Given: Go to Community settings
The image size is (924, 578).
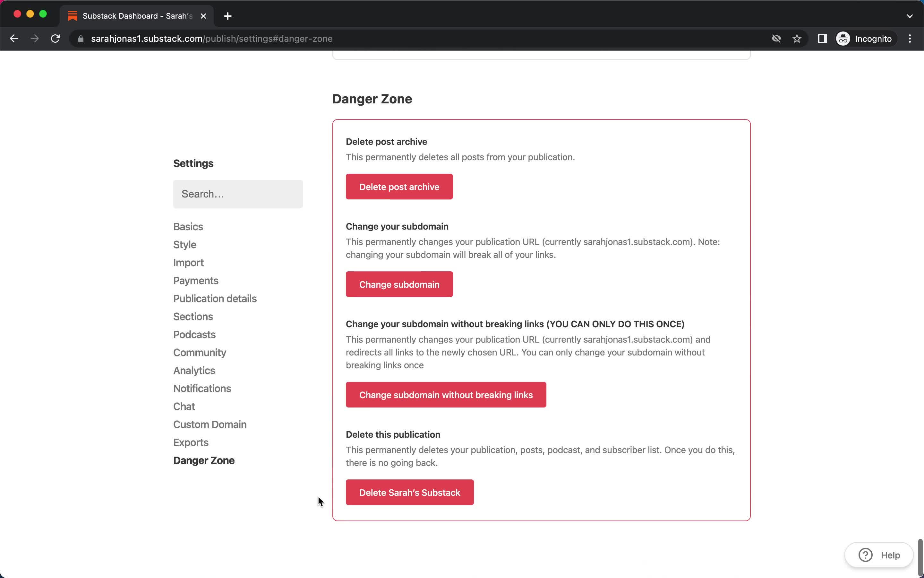Looking at the screenshot, I should tap(200, 353).
